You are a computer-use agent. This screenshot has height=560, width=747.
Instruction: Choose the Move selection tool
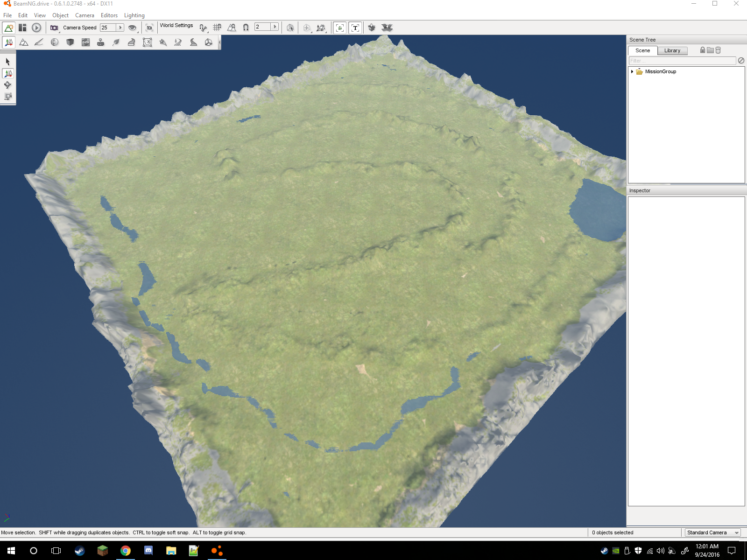(8, 73)
